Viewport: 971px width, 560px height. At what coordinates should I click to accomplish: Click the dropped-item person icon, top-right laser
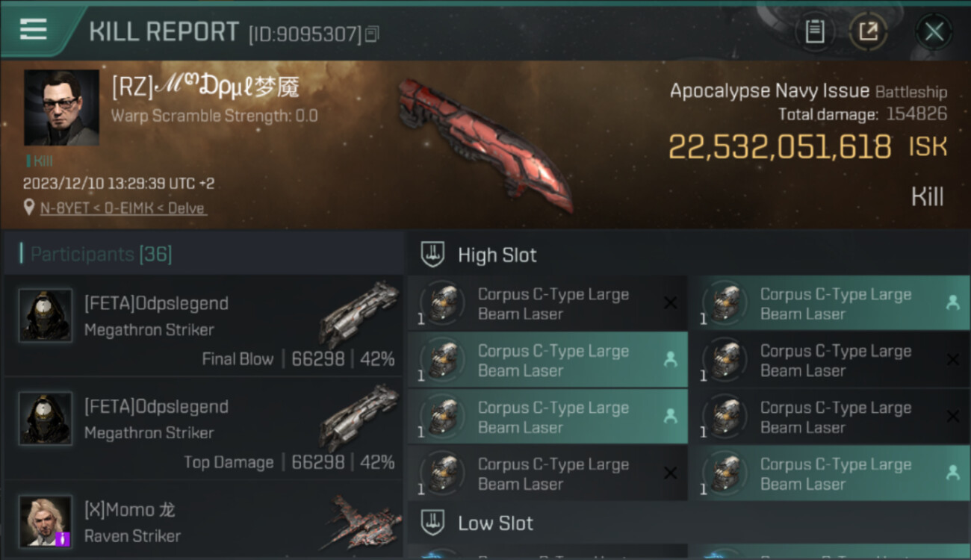[952, 303]
